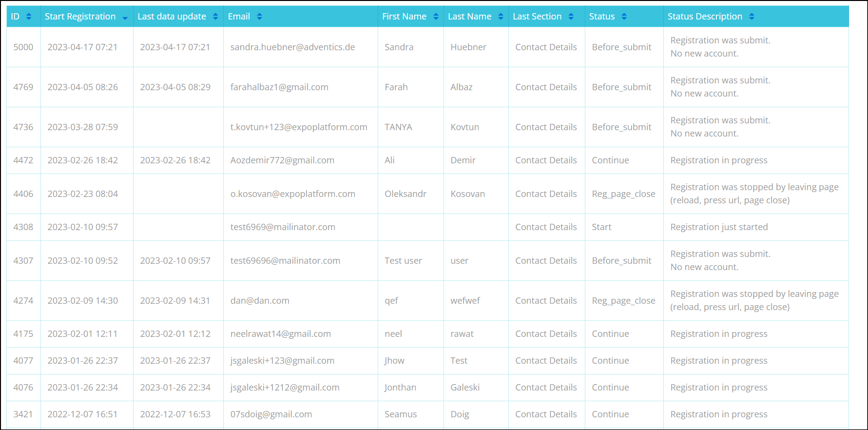Click Continue status in row 4472
This screenshot has height=430, width=868.
(x=610, y=160)
